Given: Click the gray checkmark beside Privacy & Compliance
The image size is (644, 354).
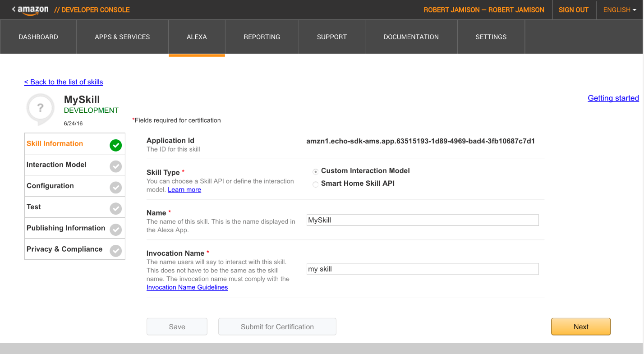Looking at the screenshot, I should click(116, 251).
